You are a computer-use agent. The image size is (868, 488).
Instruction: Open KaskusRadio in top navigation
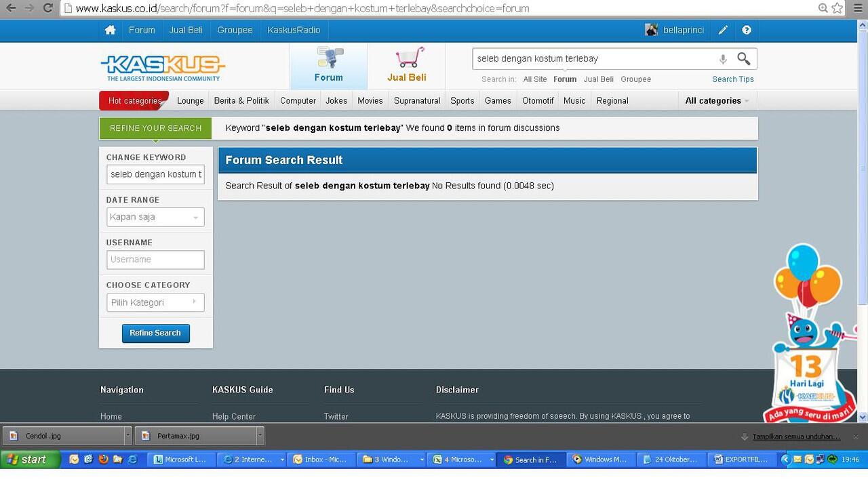tap(294, 30)
